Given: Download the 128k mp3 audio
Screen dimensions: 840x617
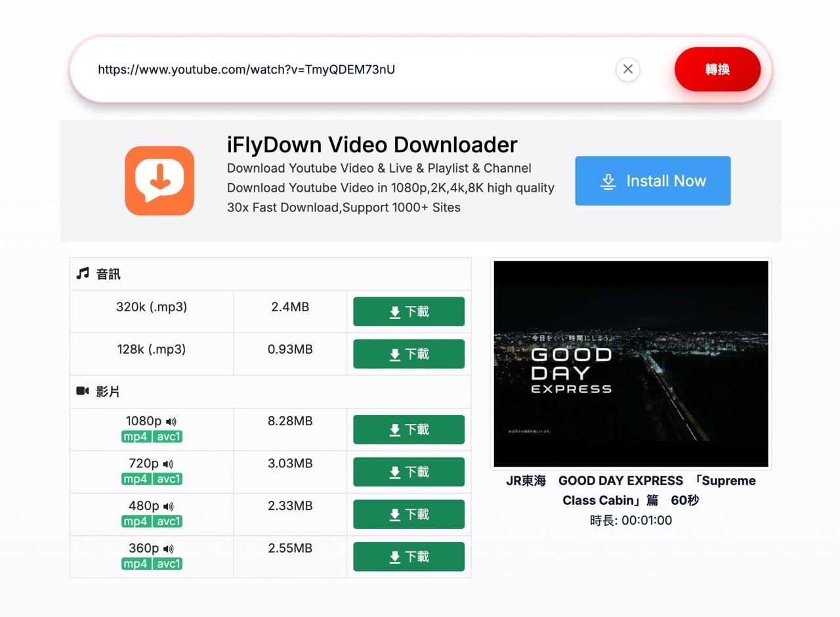Looking at the screenshot, I should tap(409, 354).
